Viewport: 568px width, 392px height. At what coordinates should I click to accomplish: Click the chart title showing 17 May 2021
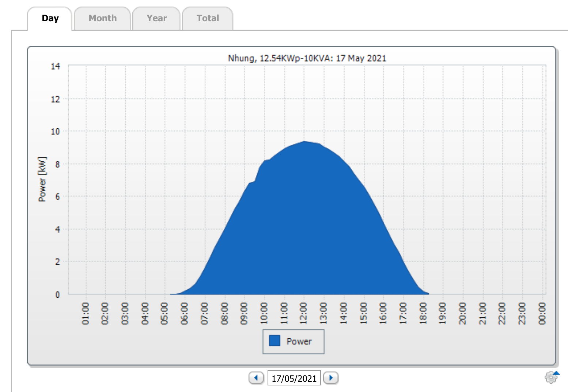coord(307,58)
